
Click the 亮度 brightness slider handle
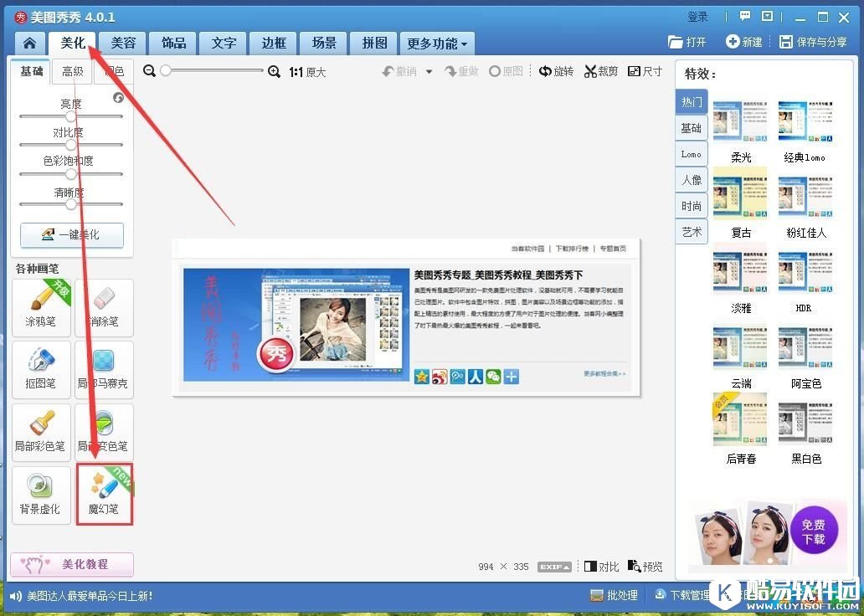(x=71, y=116)
